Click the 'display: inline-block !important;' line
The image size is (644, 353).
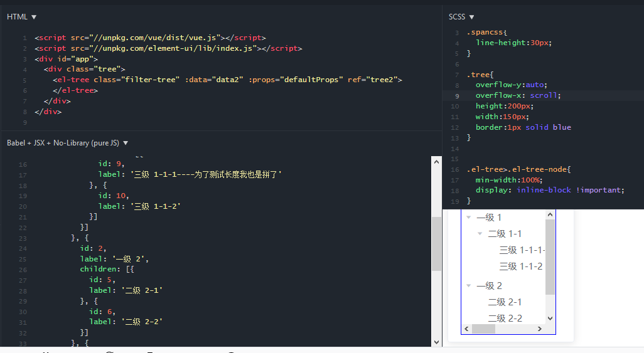[550, 190]
